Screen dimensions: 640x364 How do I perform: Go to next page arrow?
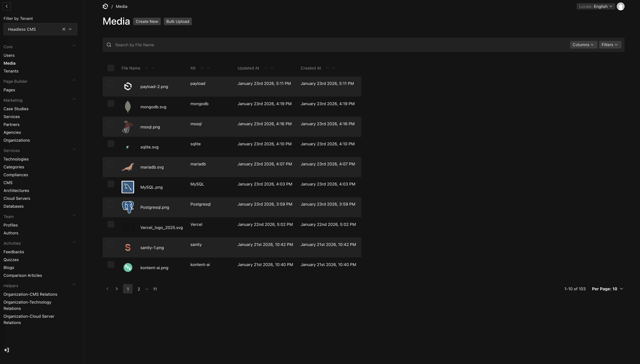pyautogui.click(x=117, y=289)
